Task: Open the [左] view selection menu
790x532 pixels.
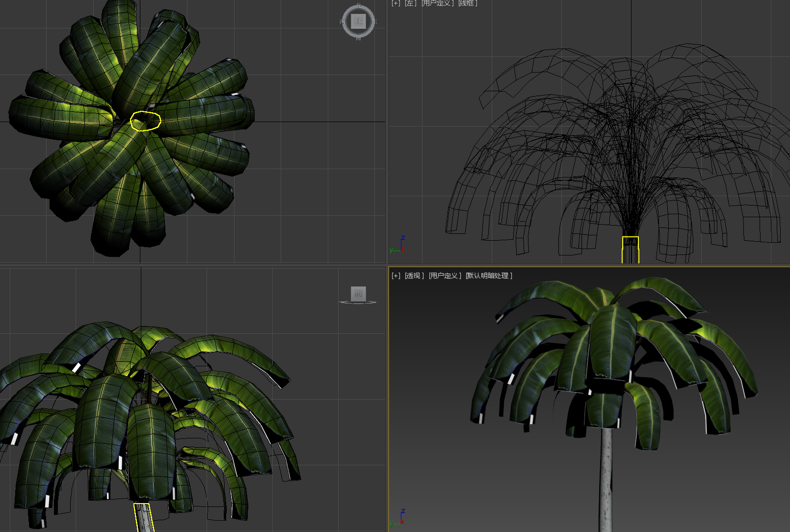Action: [x=410, y=3]
